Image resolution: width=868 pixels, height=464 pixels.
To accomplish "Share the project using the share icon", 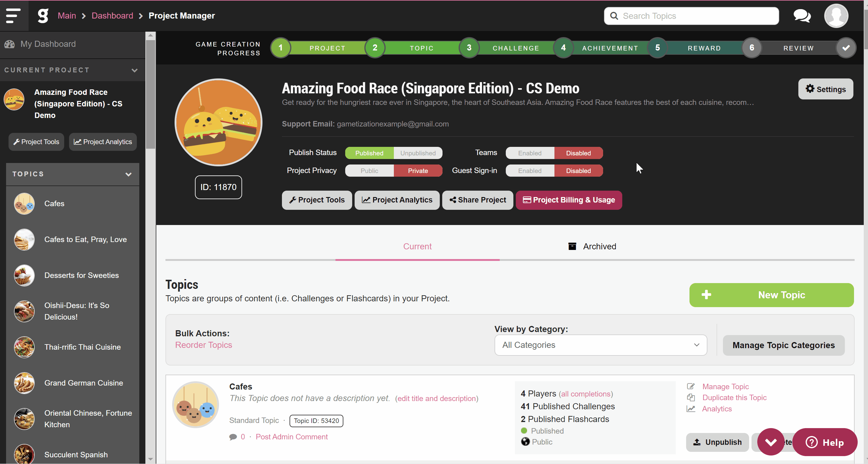I will click(477, 200).
